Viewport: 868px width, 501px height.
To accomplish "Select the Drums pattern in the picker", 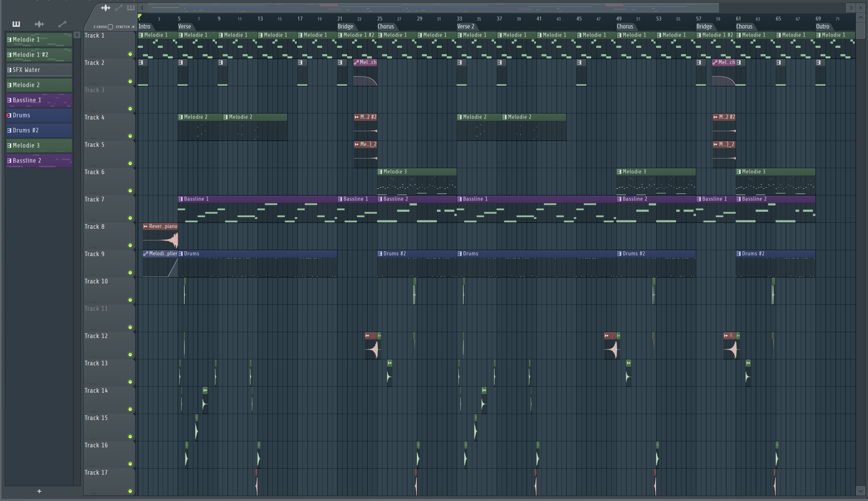I will [x=39, y=115].
